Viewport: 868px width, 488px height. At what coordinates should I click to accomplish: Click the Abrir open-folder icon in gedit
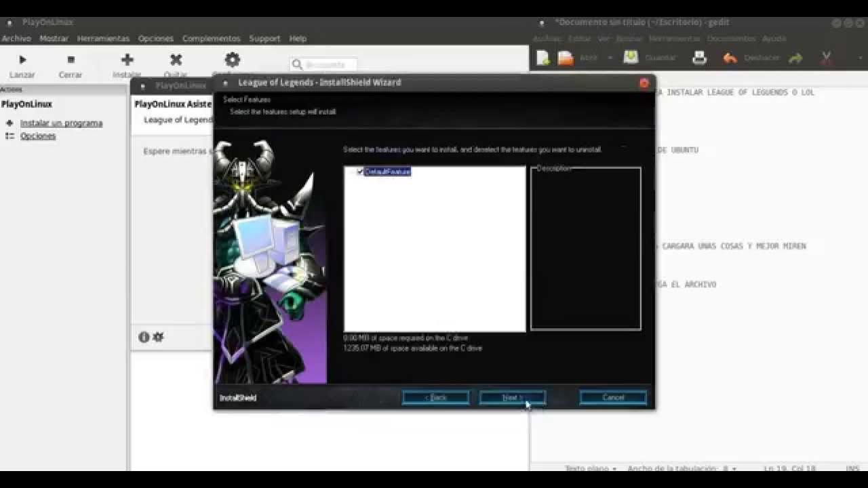(566, 58)
